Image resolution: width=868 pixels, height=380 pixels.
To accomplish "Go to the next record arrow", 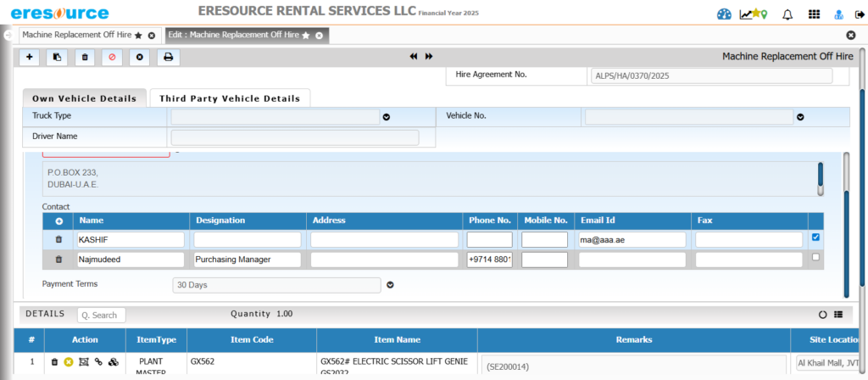I will tap(429, 56).
